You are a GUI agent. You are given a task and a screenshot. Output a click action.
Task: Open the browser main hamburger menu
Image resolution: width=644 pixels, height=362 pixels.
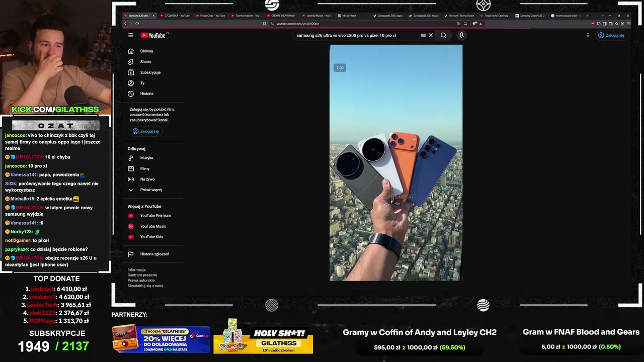(x=628, y=24)
